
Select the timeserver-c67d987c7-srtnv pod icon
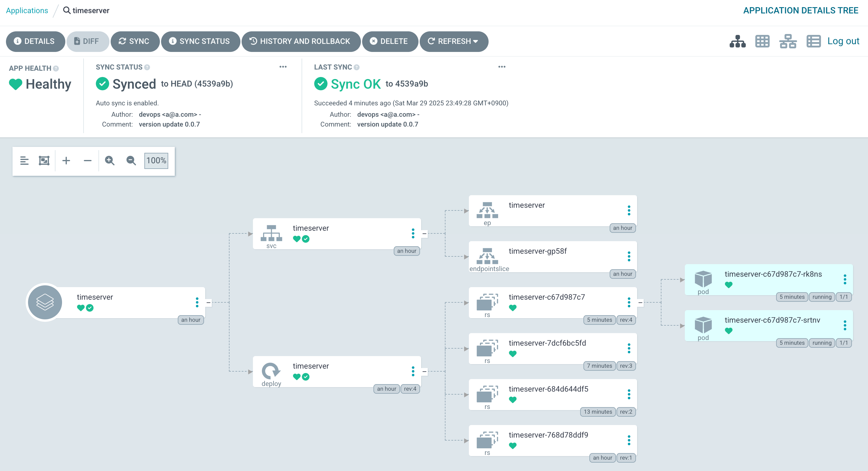703,325
